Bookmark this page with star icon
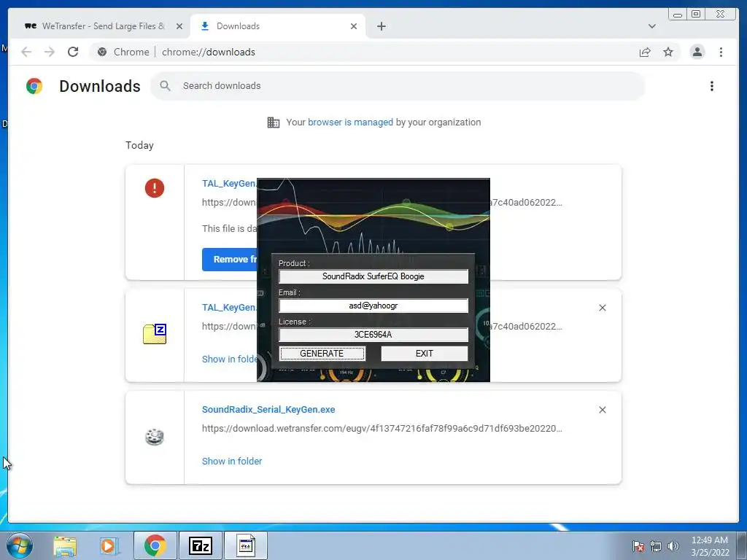This screenshot has width=747, height=560. pos(668,52)
